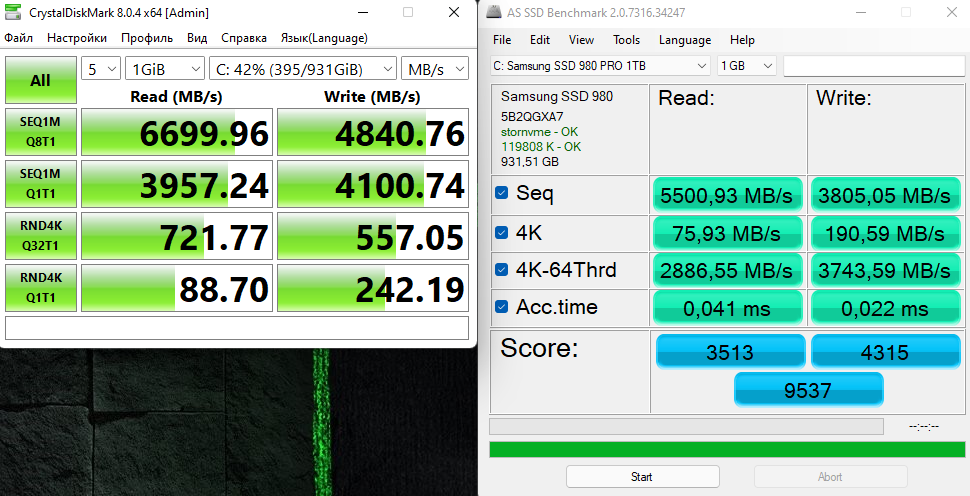Click the RND4K Q32T1 write value 557.05

[372, 236]
